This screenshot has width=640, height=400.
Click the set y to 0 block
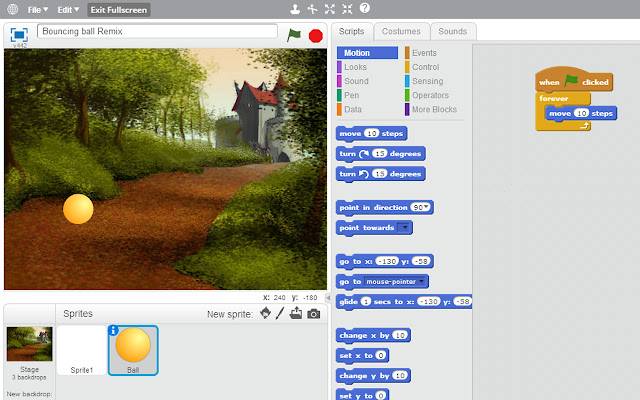coord(362,395)
